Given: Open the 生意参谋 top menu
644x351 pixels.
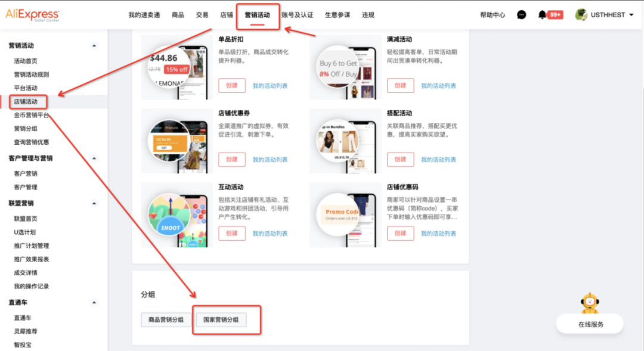Looking at the screenshot, I should (338, 15).
